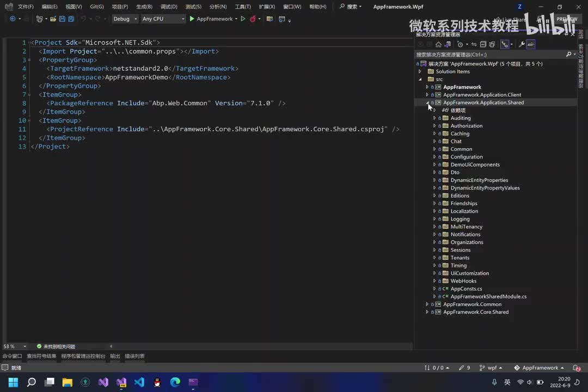Expand Solution Items folder
This screenshot has width=588, height=392.
[420, 71]
